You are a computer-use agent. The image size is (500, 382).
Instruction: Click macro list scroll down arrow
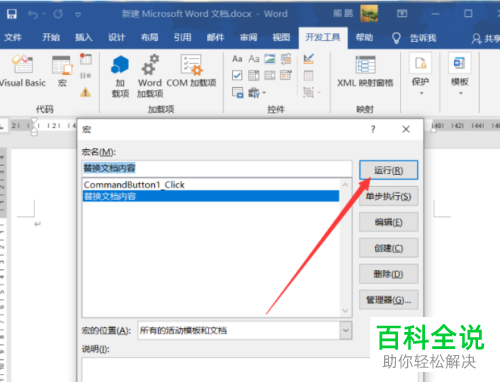[345, 311]
